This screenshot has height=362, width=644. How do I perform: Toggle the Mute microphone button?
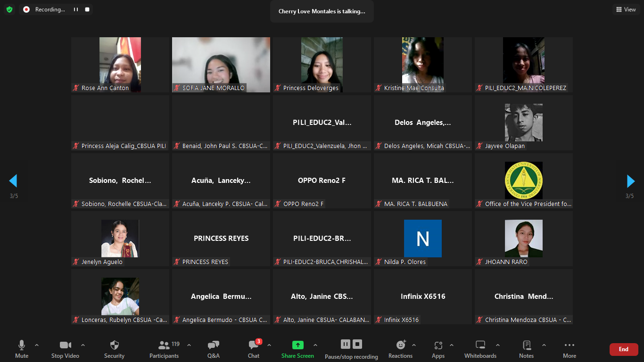(22, 349)
